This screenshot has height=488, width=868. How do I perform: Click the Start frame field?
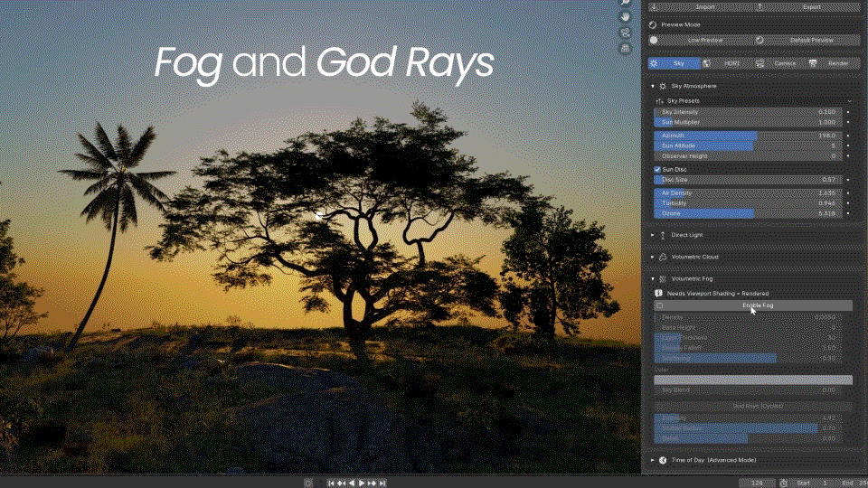(814, 483)
